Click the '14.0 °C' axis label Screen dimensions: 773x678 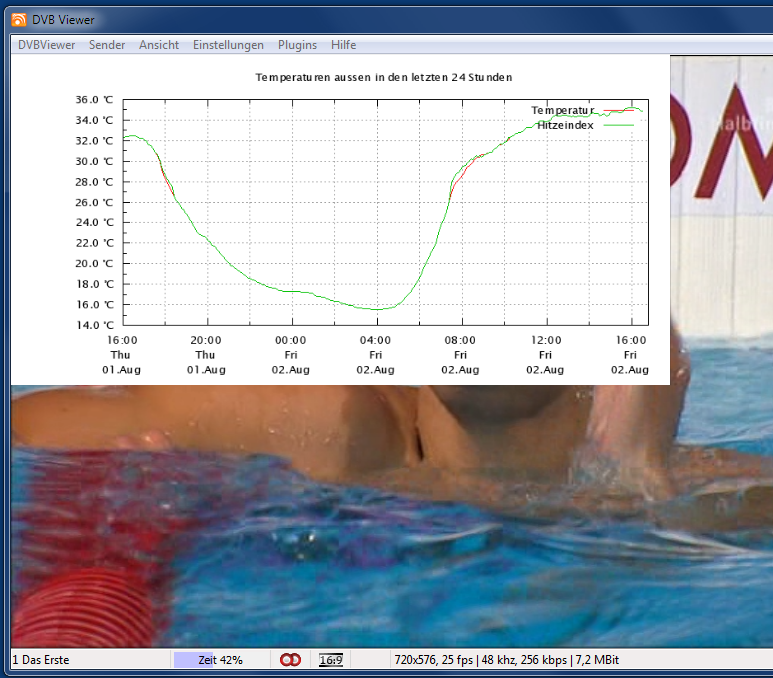[95, 325]
